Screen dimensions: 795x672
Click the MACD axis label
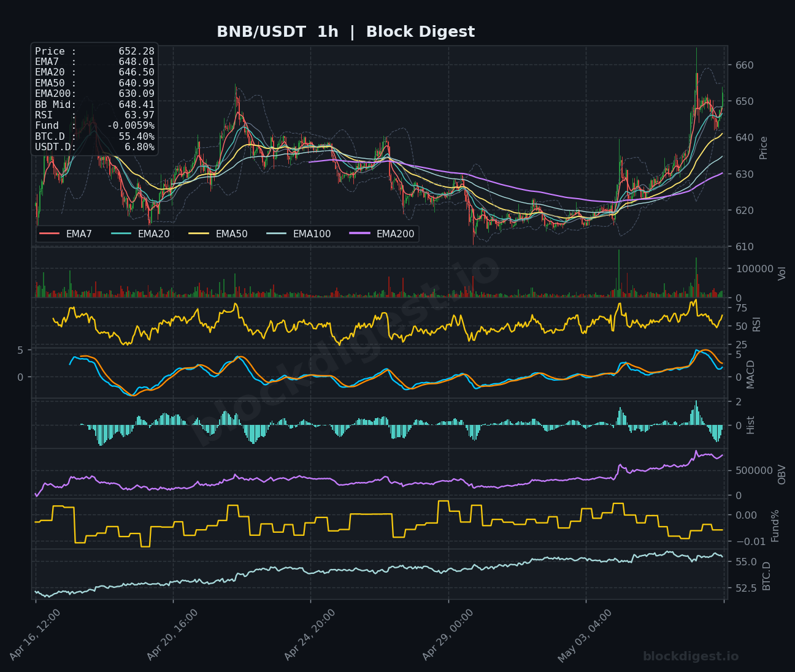[751, 374]
